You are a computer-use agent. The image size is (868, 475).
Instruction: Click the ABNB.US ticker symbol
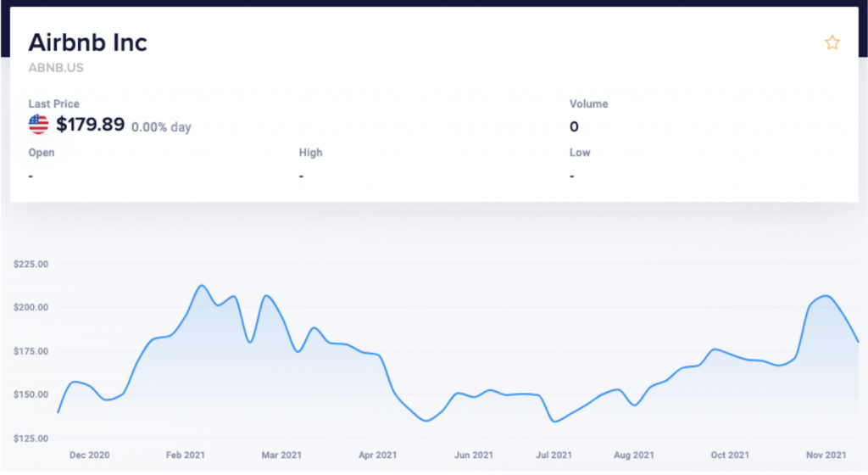click(56, 68)
